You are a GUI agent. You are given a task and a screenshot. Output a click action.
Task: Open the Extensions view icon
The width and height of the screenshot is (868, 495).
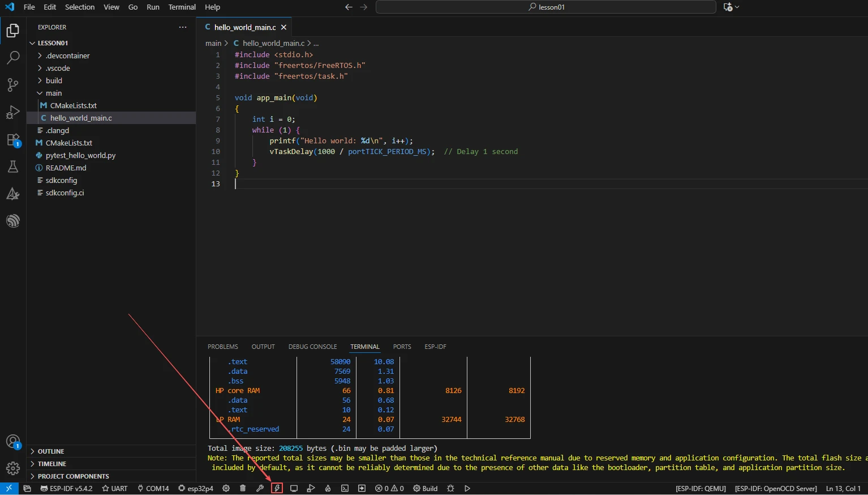12,140
